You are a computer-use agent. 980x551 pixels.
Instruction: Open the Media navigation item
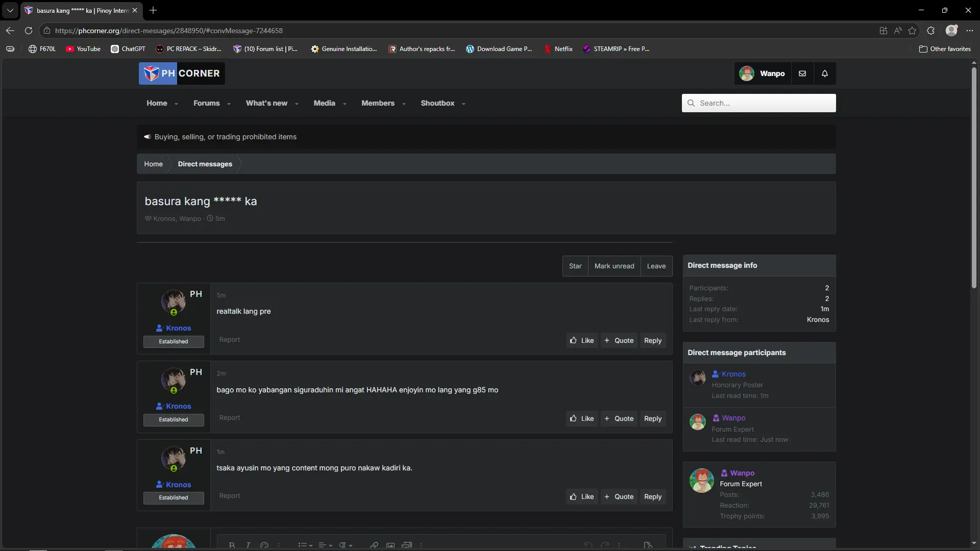point(324,103)
